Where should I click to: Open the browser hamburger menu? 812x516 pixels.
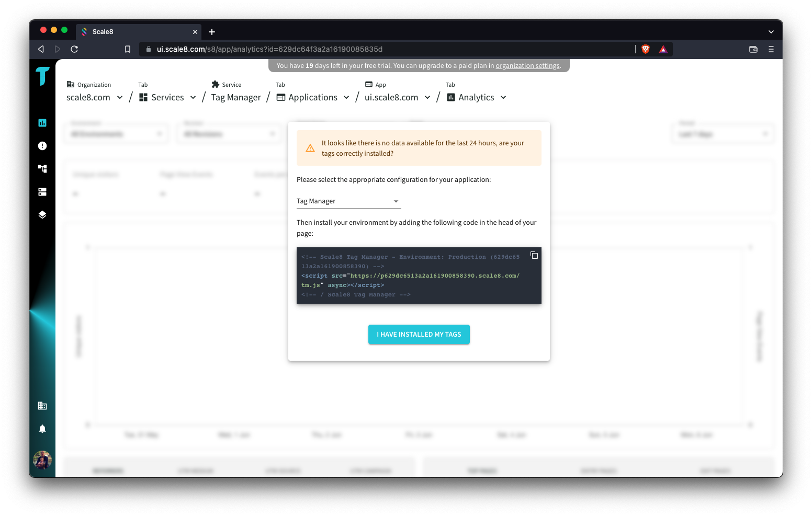[x=771, y=49]
